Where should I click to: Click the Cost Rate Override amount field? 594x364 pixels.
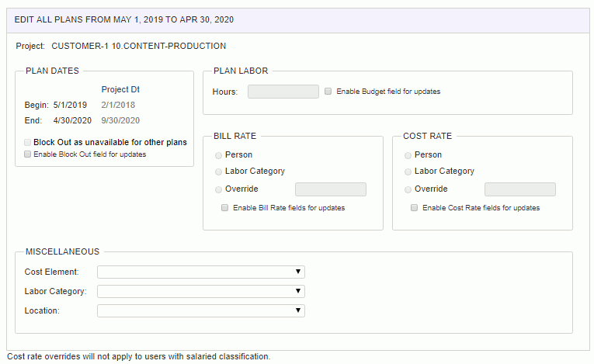tap(519, 189)
